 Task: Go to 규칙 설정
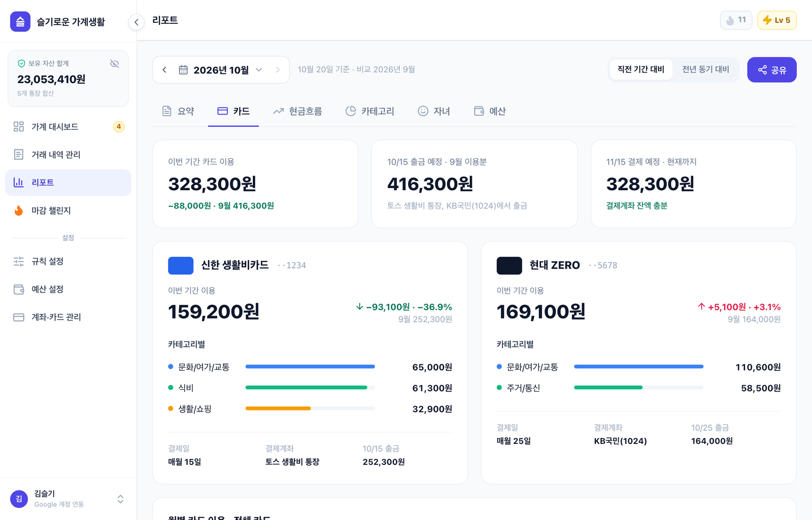pos(68,261)
